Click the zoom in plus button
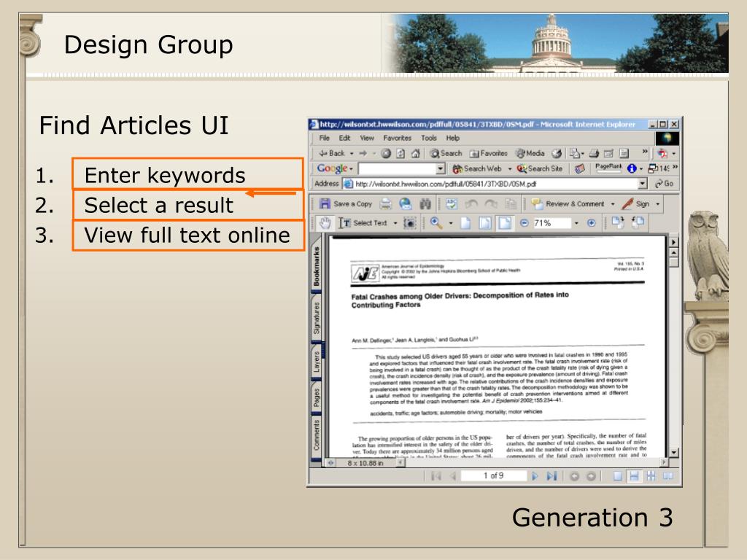 [x=591, y=222]
